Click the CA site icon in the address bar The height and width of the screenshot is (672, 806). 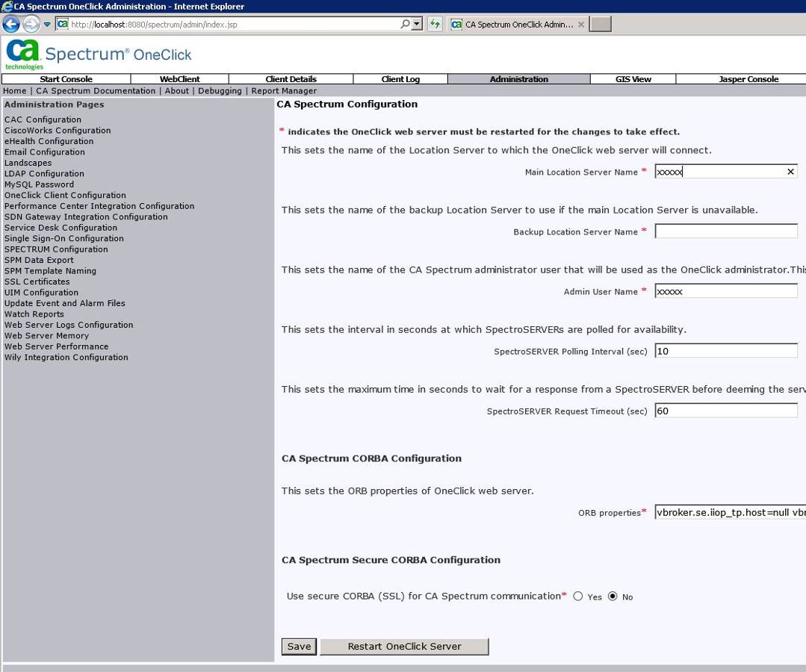click(x=62, y=24)
